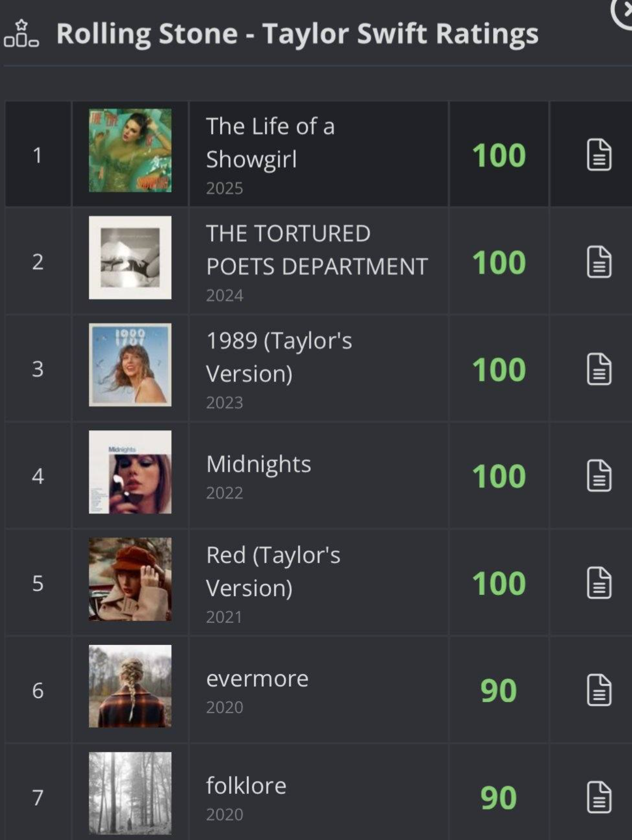Open review document icon for THE TORTURED POETS DEPARTMENT

coord(599,262)
